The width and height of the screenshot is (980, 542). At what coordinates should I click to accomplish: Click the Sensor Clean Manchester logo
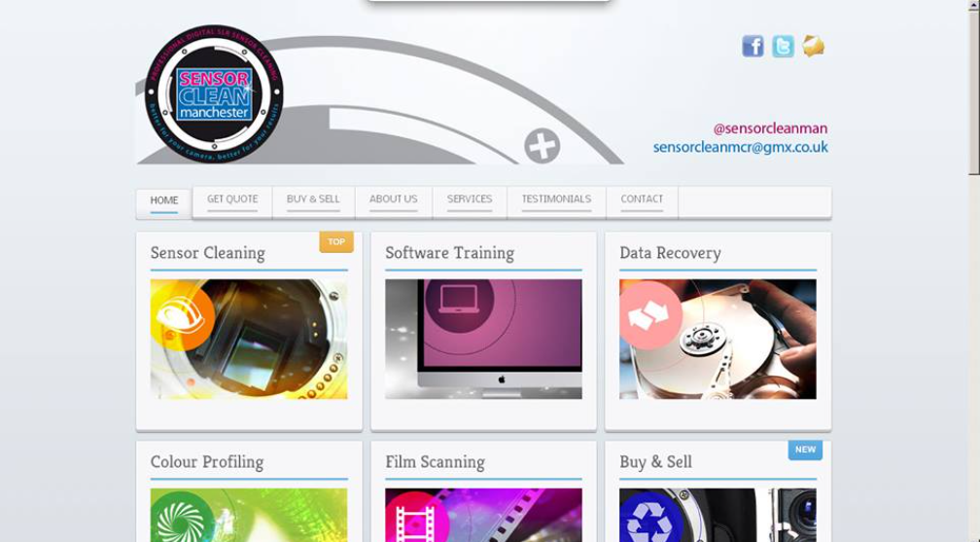point(214,93)
